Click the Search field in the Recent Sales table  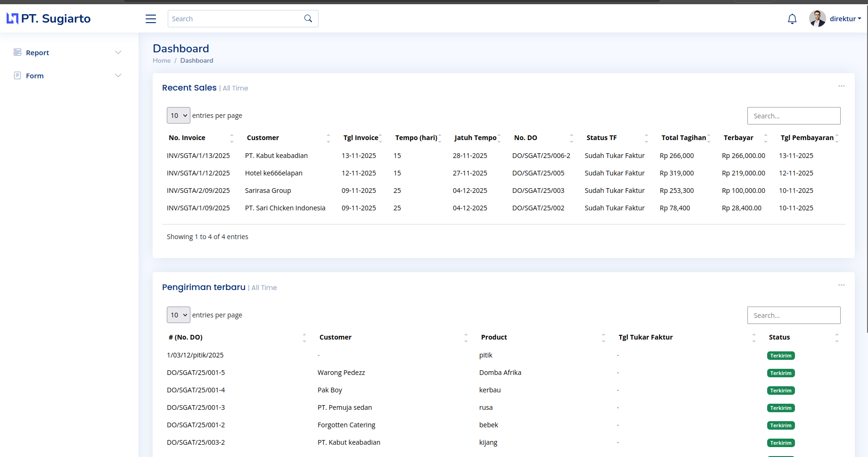click(794, 116)
